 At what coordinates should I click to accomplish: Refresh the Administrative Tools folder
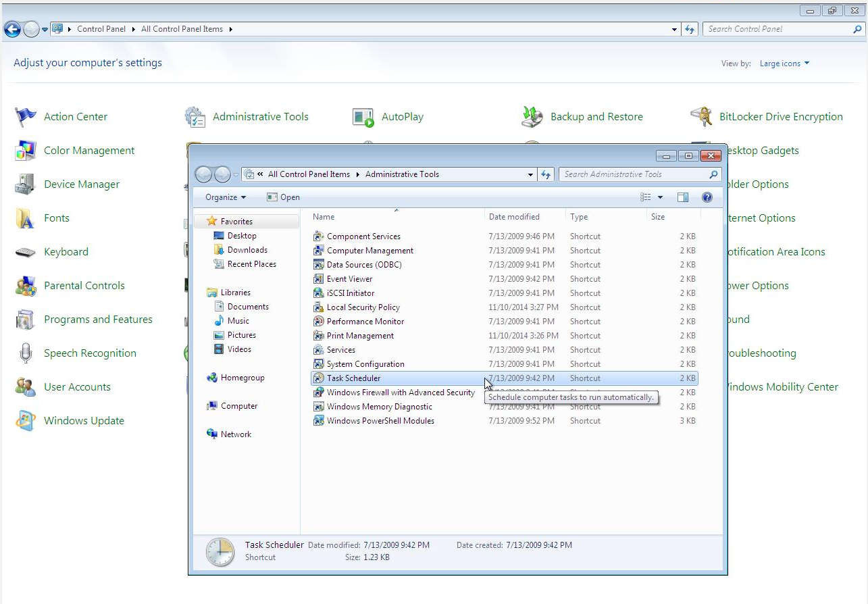pyautogui.click(x=546, y=174)
